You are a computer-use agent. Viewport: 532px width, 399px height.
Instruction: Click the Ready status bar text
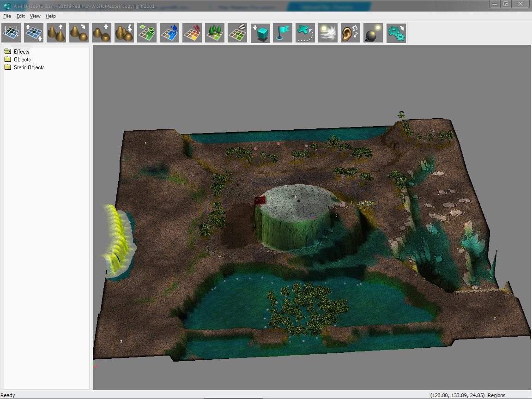(x=8, y=395)
